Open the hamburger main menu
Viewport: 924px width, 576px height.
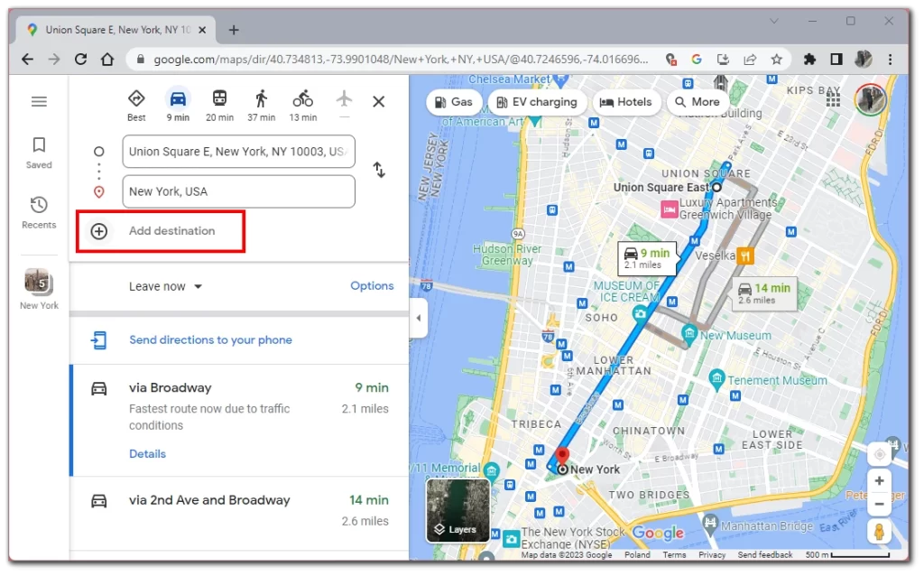tap(39, 101)
